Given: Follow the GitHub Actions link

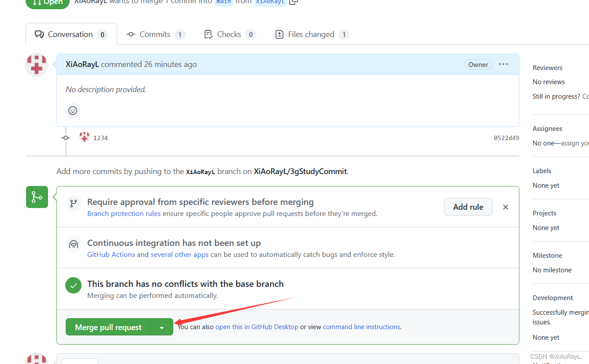Looking at the screenshot, I should tap(111, 255).
